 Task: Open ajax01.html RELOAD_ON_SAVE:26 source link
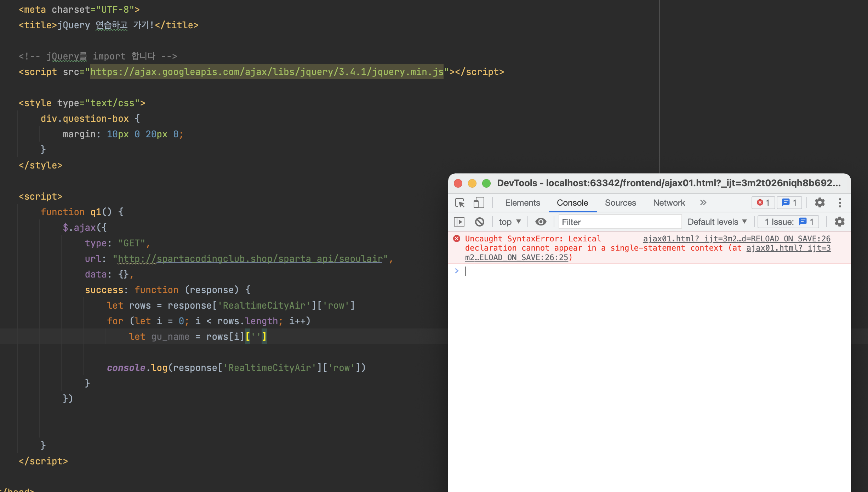737,239
